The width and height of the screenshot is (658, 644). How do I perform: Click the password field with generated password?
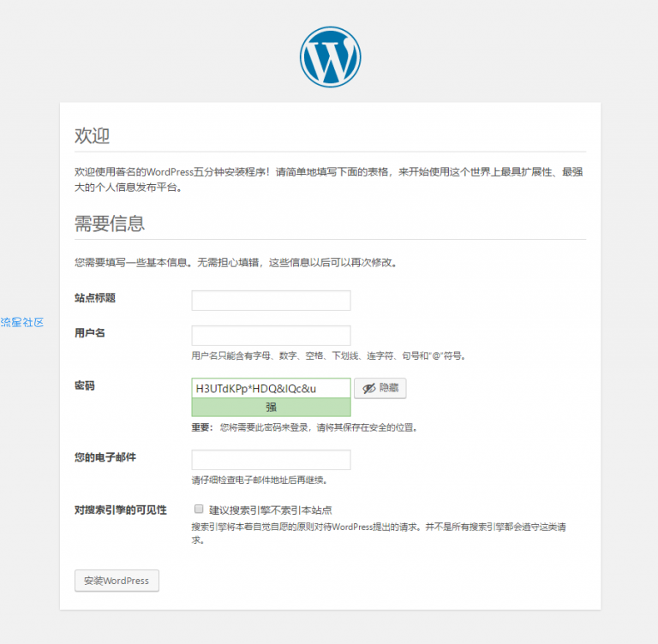[x=271, y=388]
